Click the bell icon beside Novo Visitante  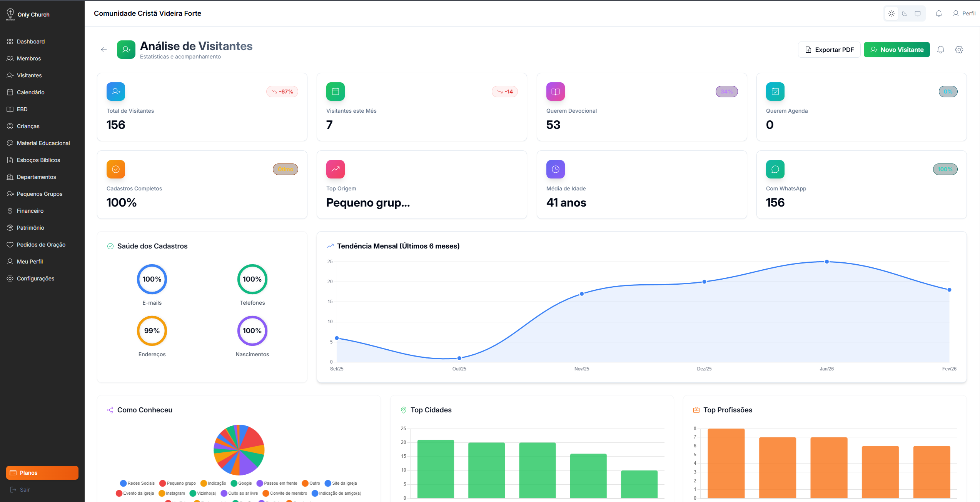coord(941,50)
